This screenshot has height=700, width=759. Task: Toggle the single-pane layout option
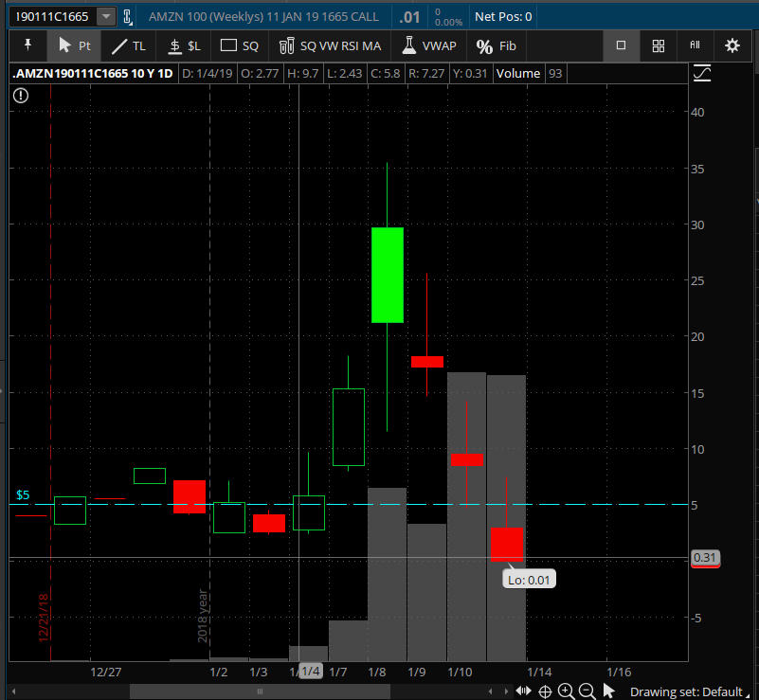[622, 45]
